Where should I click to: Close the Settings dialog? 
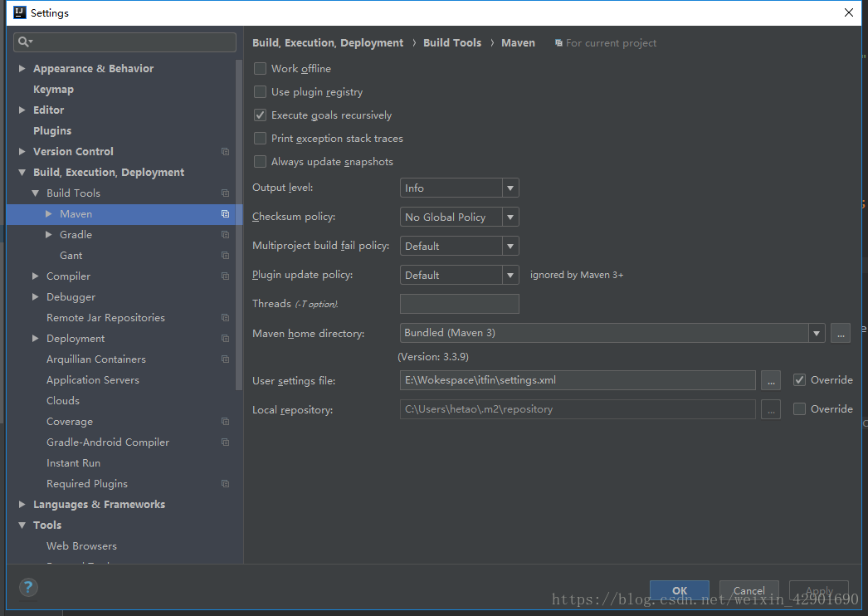(849, 12)
